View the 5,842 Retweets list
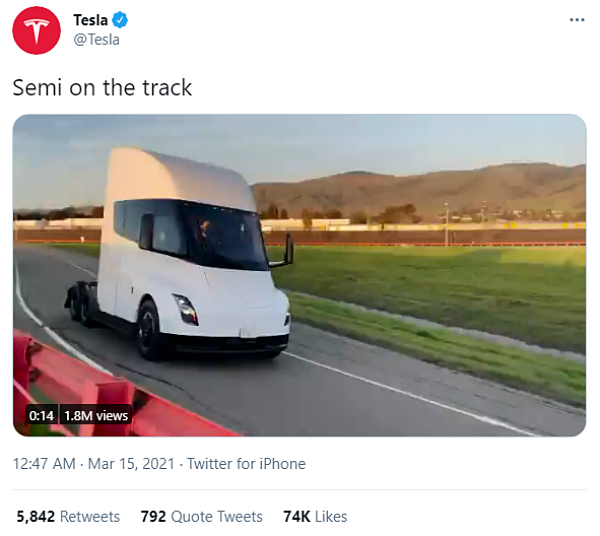Image resolution: width=600 pixels, height=536 pixels. coord(68,516)
